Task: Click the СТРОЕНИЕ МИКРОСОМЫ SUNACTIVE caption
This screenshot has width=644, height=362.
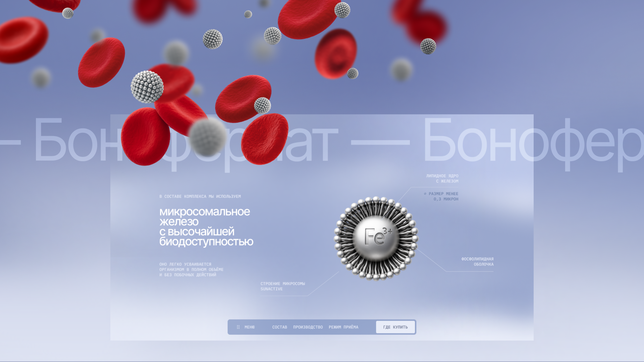Action: click(x=282, y=286)
